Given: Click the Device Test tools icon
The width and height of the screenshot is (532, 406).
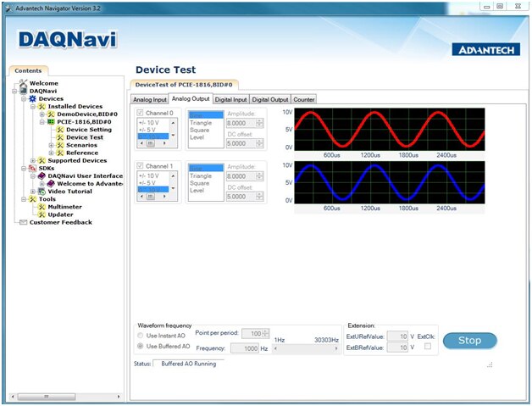Looking at the screenshot, I should pos(60,137).
